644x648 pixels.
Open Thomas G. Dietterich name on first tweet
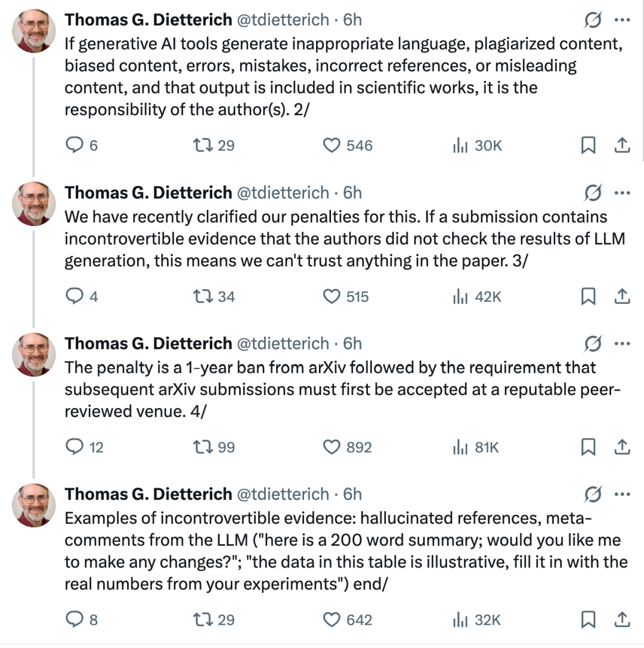148,20
